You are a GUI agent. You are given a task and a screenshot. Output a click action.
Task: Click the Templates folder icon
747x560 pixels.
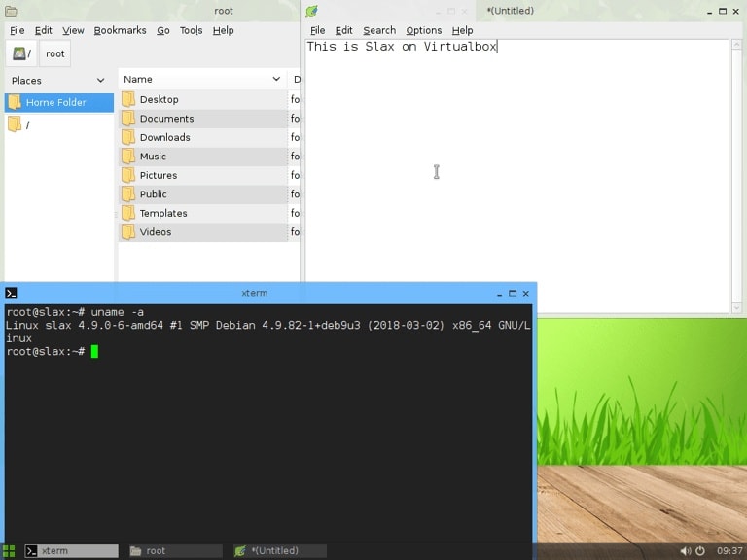click(128, 213)
